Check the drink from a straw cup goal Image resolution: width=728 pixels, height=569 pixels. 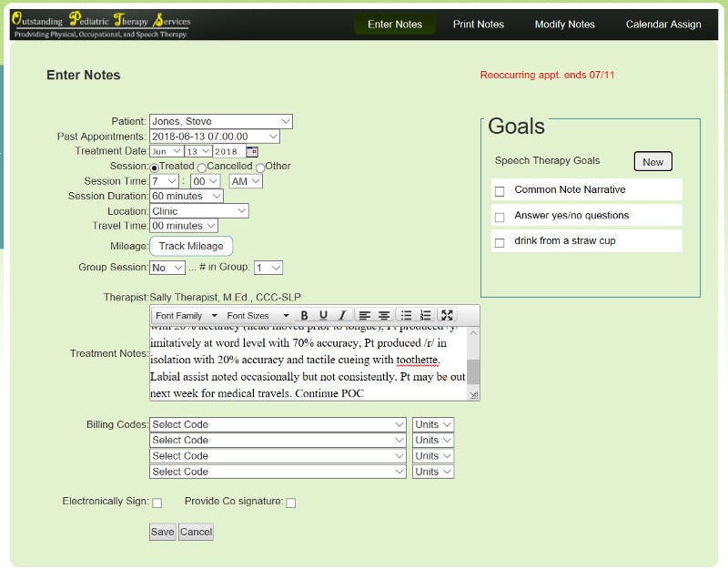coord(500,242)
